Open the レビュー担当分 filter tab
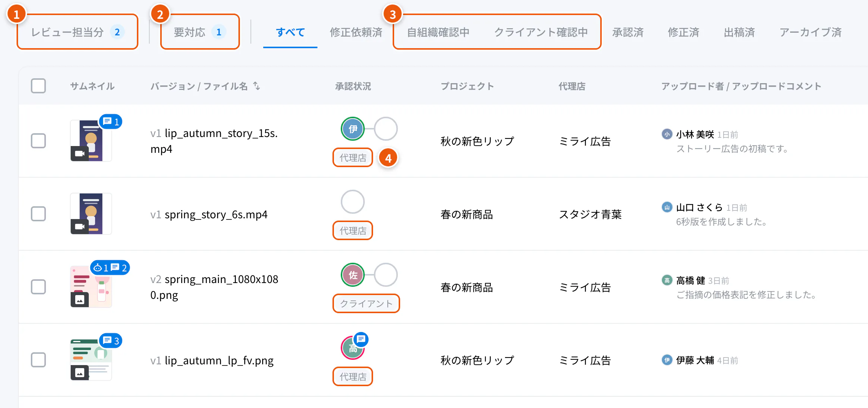Screen dimensions: 868x408 77,32
